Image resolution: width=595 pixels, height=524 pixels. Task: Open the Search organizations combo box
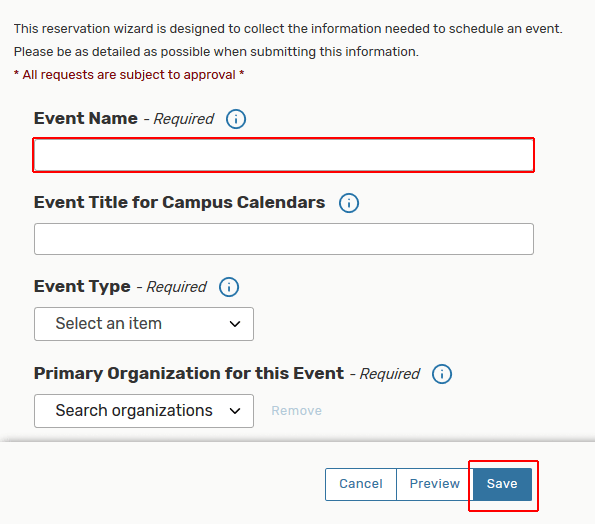(x=144, y=411)
